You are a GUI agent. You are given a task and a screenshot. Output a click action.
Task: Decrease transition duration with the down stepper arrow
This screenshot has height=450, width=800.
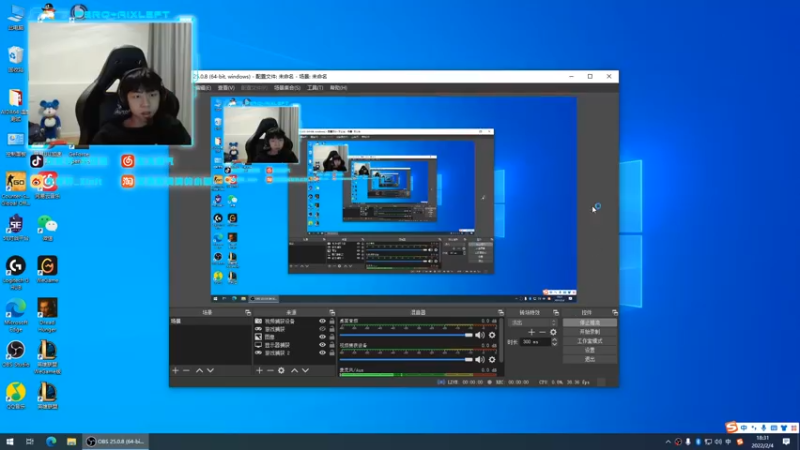click(555, 344)
